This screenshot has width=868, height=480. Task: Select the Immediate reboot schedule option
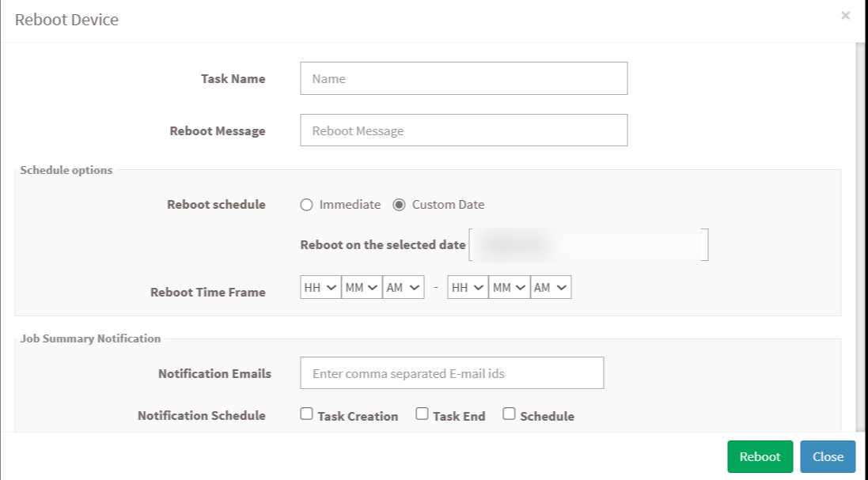307,205
